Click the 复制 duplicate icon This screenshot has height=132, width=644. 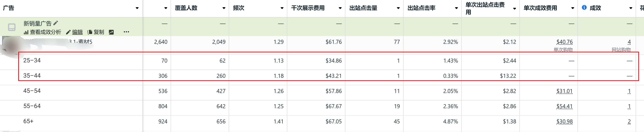coord(90,32)
